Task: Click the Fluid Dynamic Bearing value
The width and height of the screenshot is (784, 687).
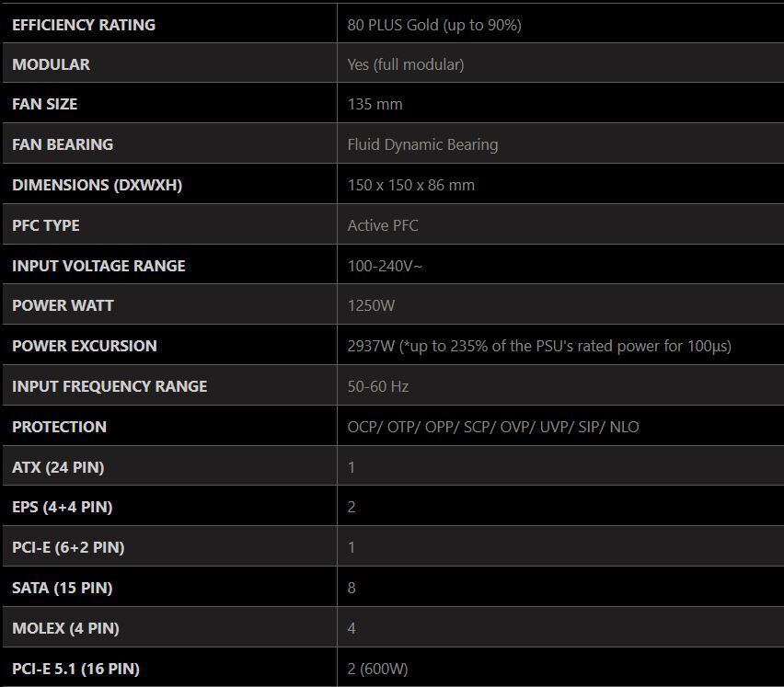Action: tap(422, 144)
